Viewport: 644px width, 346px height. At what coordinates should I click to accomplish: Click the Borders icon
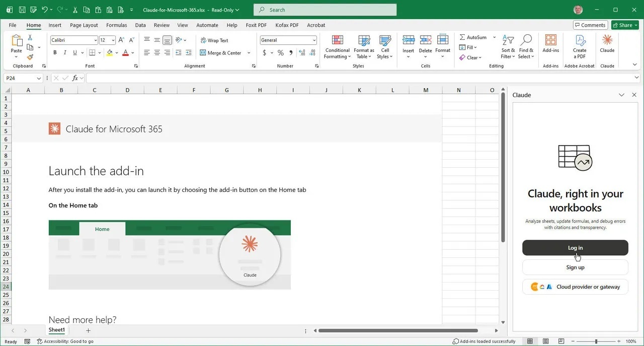pyautogui.click(x=92, y=53)
